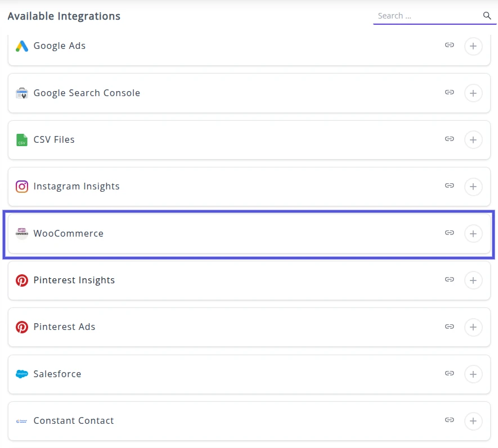This screenshot has width=498, height=448.
Task: Click the link icon for Instagram Insights
Action: [449, 185]
